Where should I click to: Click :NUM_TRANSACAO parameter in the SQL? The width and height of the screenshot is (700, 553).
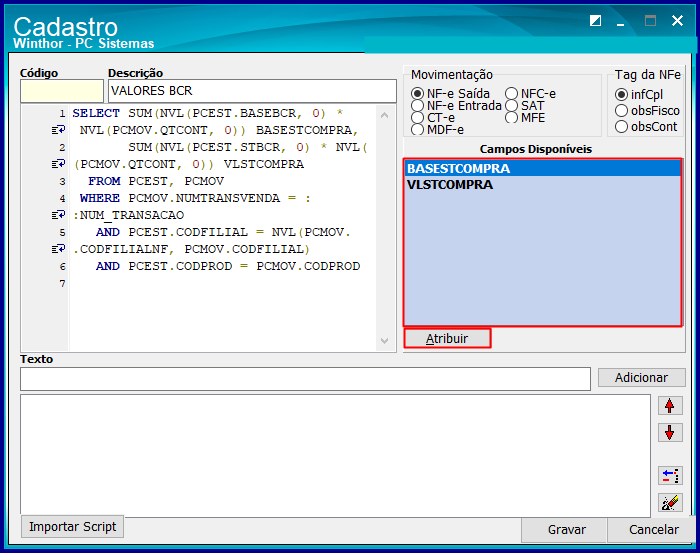tap(128, 215)
